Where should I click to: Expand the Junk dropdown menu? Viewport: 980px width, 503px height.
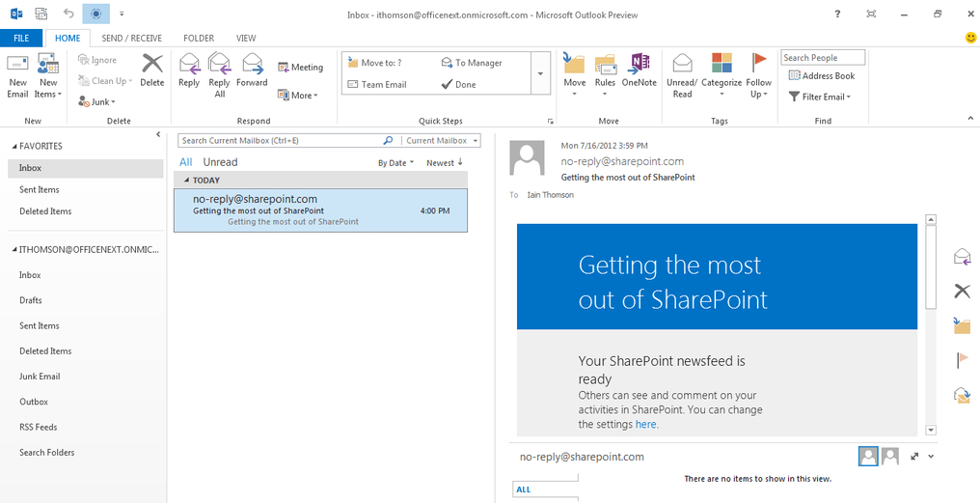(96, 102)
